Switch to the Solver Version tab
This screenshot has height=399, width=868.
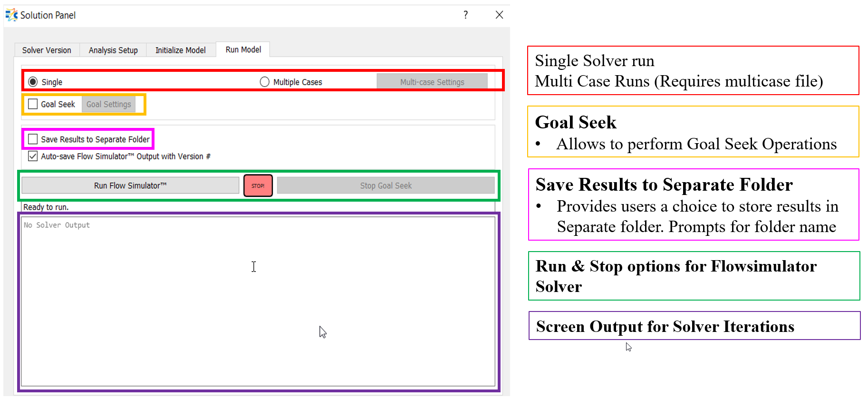click(47, 50)
